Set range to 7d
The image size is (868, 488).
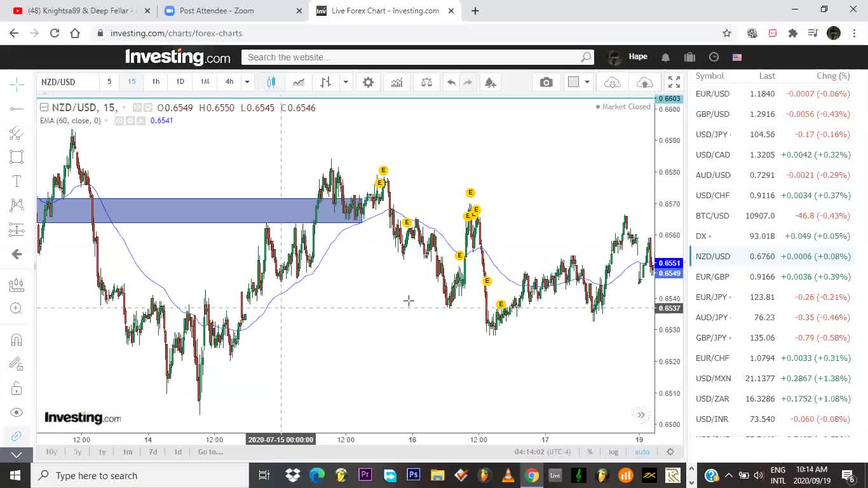[x=153, y=452]
